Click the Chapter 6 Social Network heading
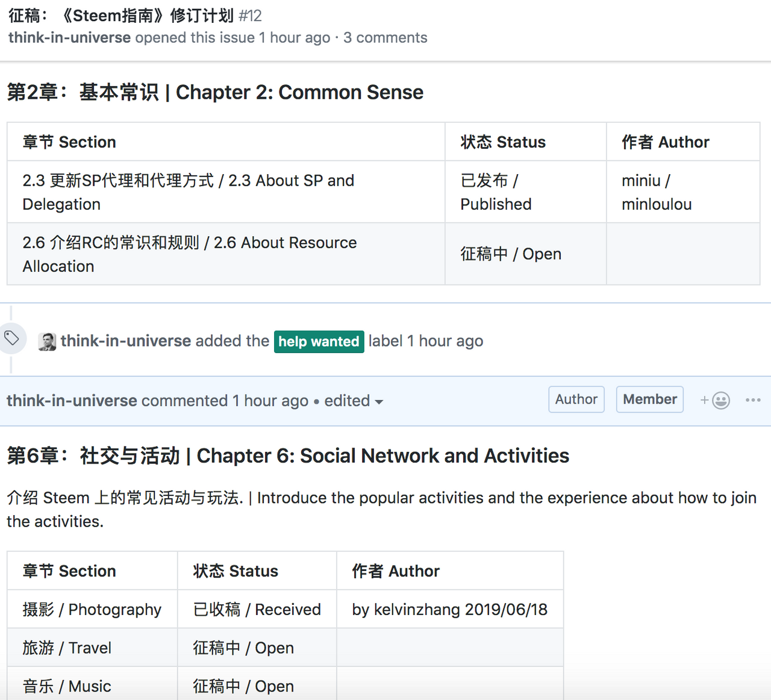771x700 pixels. coord(288,455)
